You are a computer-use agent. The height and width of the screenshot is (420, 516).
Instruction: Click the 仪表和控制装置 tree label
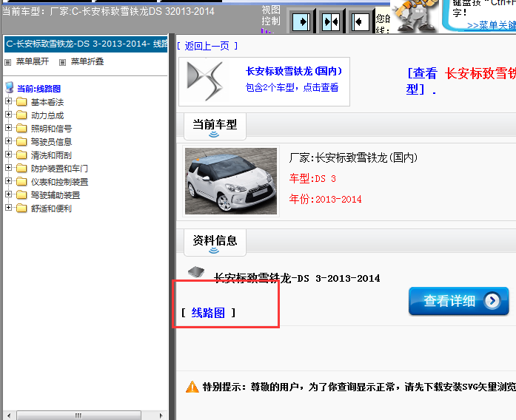pyautogui.click(x=59, y=182)
